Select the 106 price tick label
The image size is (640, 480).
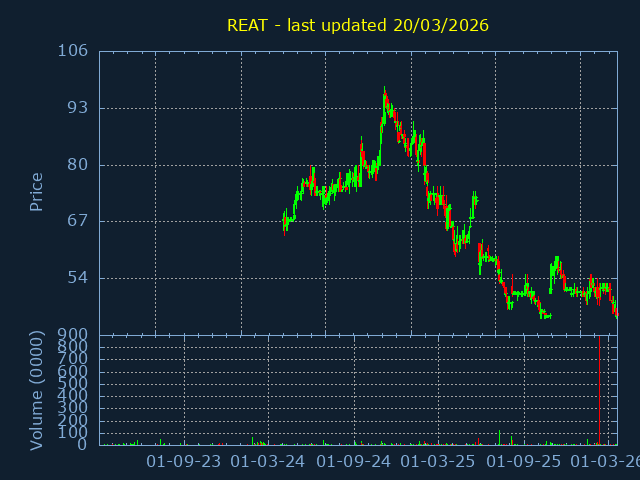[73, 51]
